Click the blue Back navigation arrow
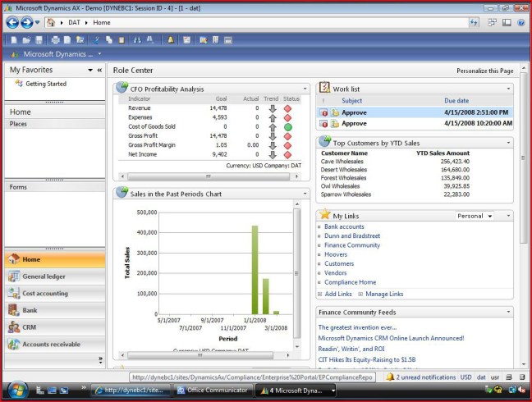532x402 pixels. coord(13,22)
